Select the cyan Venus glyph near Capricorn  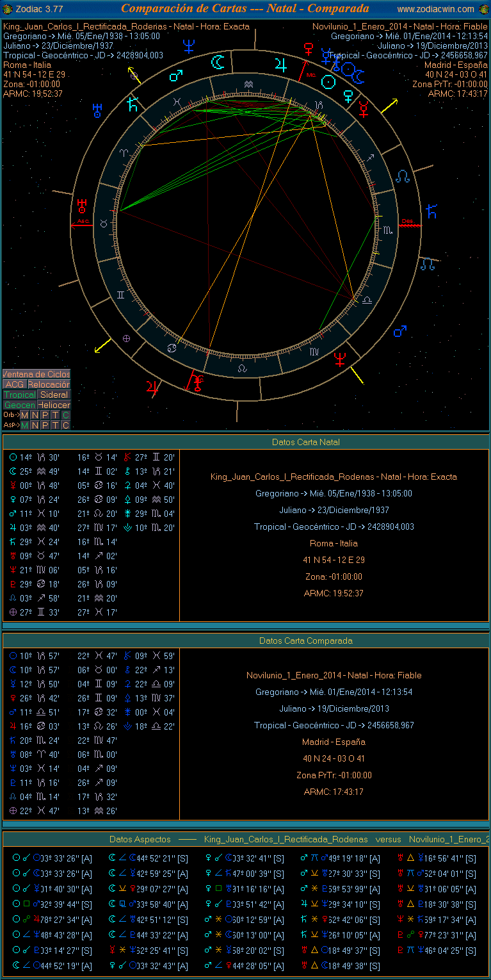(349, 96)
